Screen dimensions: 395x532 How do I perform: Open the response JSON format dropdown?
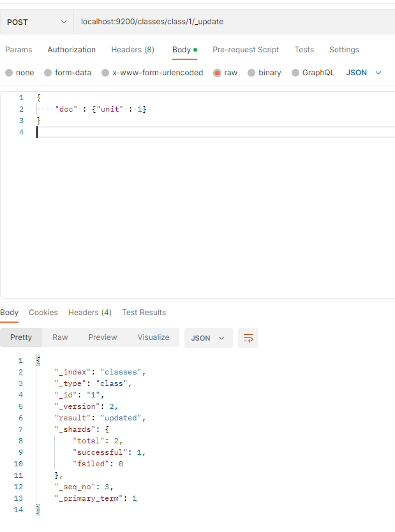point(209,338)
